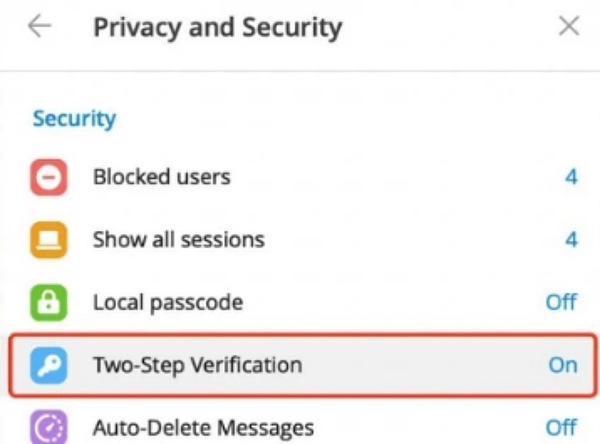Image resolution: width=600 pixels, height=444 pixels.
Task: Click the Security section heading
Action: coord(74,119)
